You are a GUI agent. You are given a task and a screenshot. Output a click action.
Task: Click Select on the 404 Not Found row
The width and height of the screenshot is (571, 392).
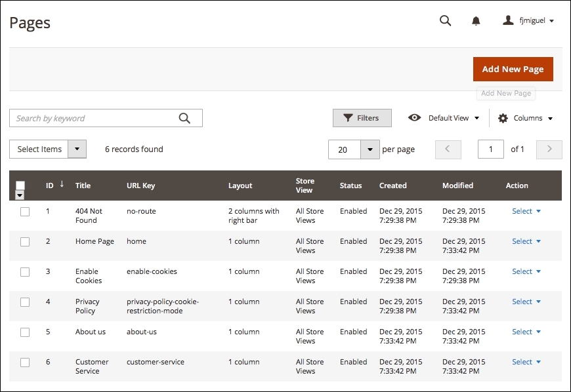[522, 211]
